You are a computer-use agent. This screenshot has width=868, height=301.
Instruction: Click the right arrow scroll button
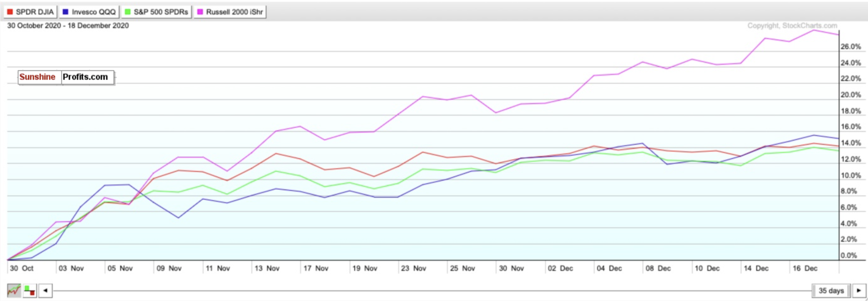coord(859,291)
